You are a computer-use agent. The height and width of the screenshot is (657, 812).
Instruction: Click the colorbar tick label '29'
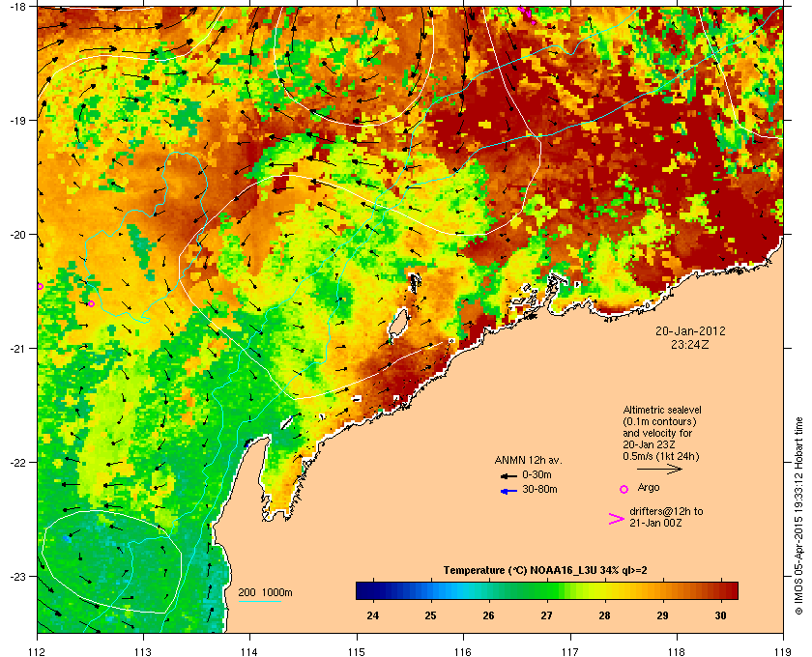coord(663,615)
